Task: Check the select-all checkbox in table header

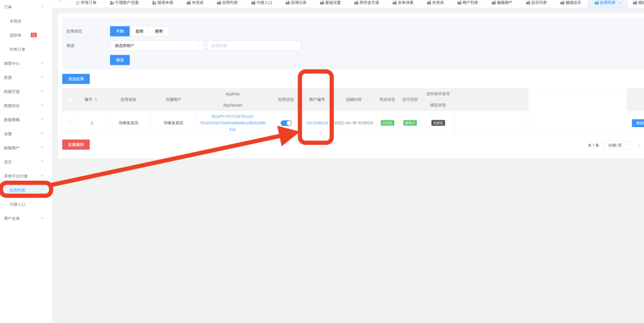Action: [70, 99]
